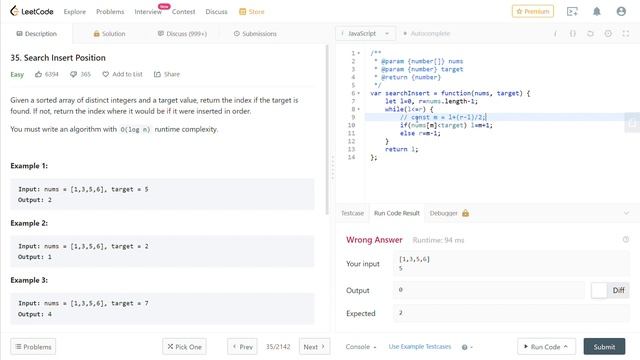Click the Easy difficulty label

tap(17, 74)
